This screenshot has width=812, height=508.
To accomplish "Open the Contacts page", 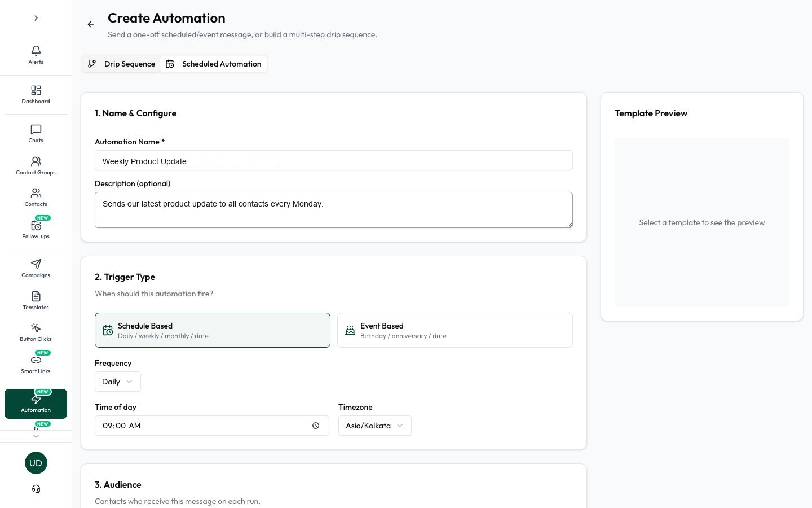I will pos(36,198).
